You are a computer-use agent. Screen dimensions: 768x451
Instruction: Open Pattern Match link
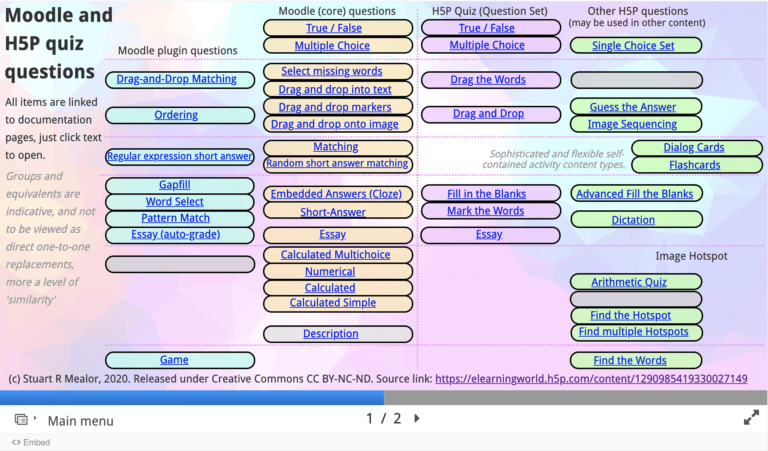point(175,218)
